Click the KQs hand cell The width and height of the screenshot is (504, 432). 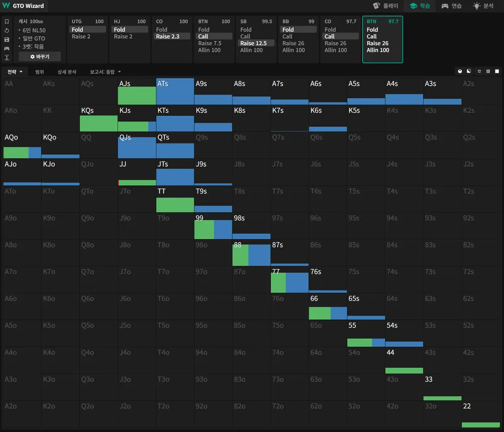[99, 118]
